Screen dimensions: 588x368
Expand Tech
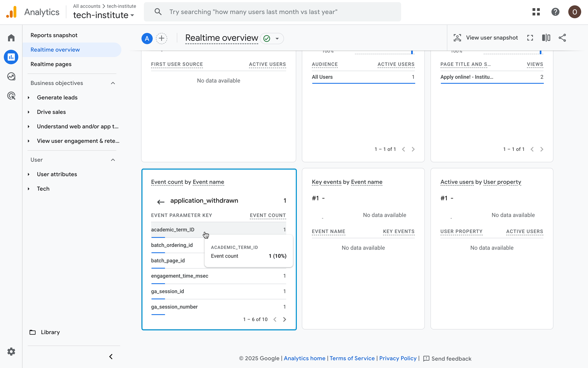(x=29, y=189)
